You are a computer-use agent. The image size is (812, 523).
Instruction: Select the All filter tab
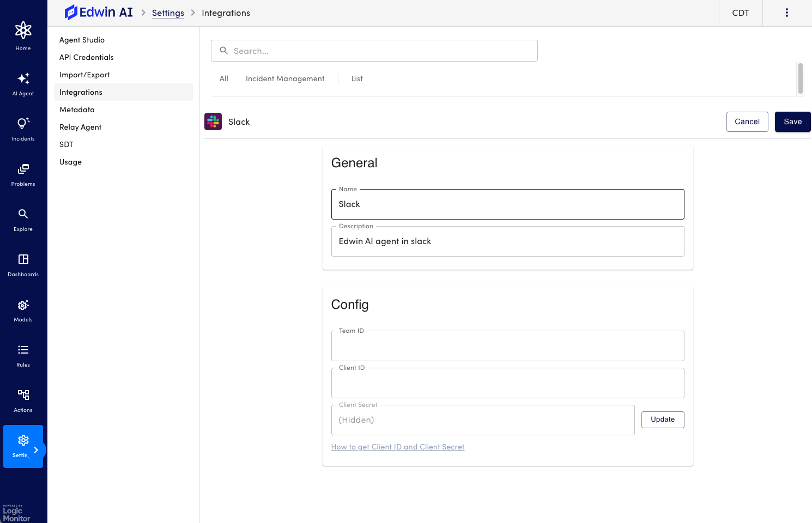[224, 78]
